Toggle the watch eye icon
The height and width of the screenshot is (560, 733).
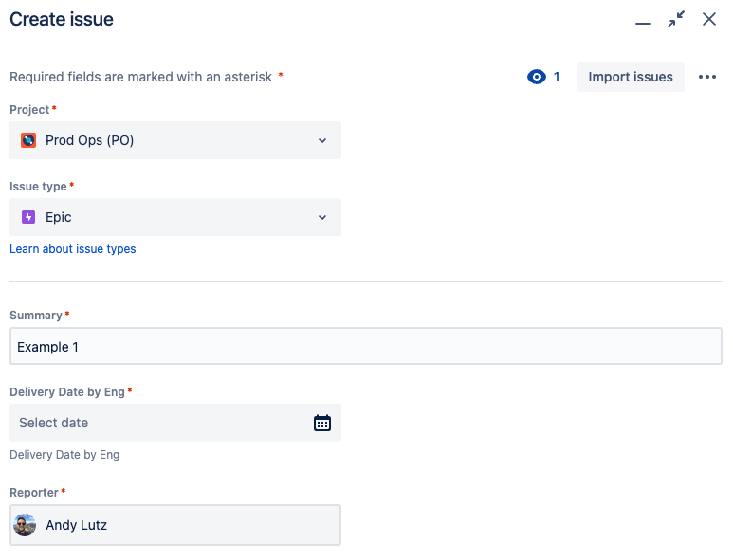tap(537, 77)
